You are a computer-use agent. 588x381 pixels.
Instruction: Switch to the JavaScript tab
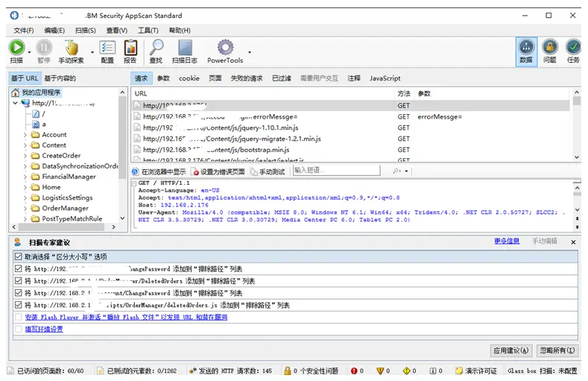pyautogui.click(x=385, y=78)
